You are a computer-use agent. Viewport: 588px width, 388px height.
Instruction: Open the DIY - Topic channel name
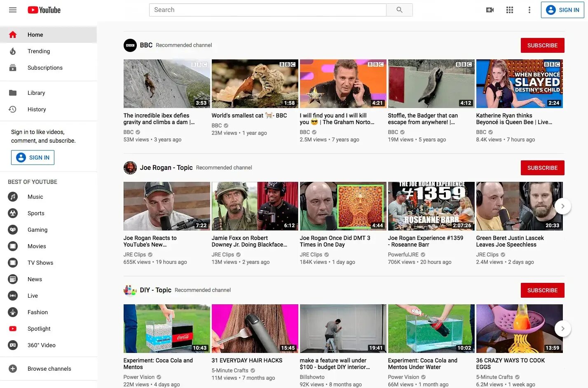point(155,290)
